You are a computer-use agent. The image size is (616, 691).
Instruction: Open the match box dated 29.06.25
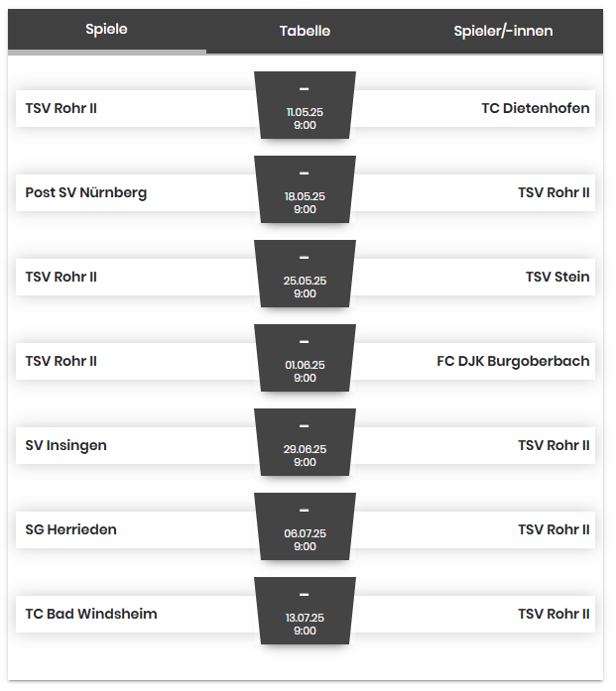pos(305,443)
